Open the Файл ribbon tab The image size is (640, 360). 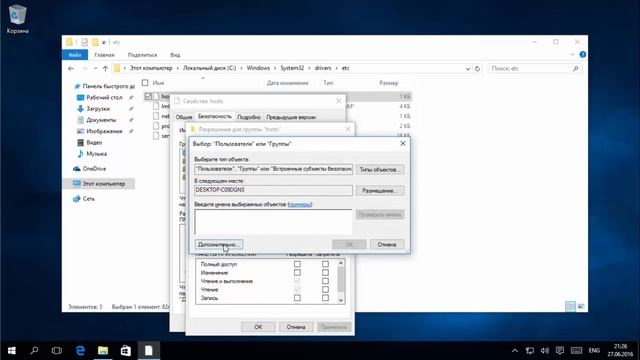coord(75,55)
